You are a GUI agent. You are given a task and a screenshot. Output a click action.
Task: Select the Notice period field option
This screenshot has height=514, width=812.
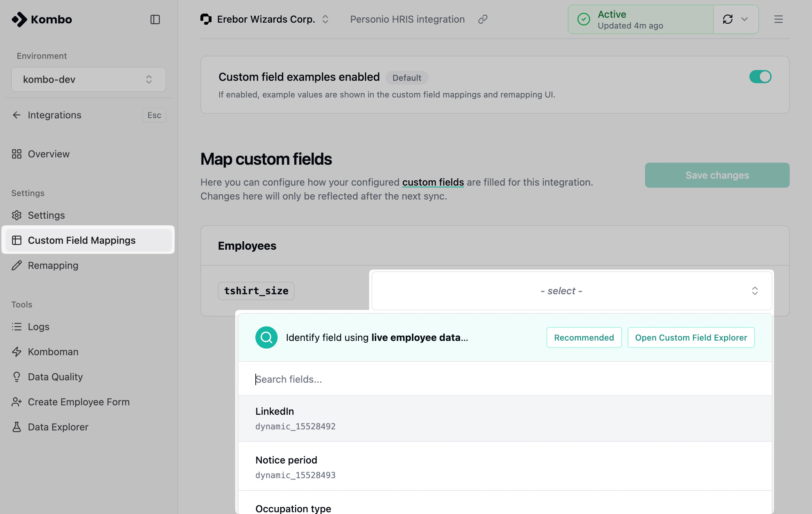[x=505, y=467]
